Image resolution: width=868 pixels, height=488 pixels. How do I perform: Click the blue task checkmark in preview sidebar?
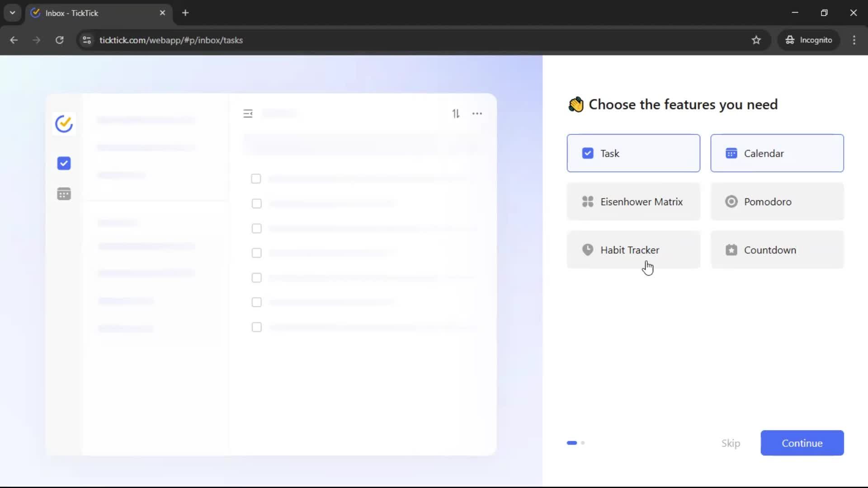[64, 163]
